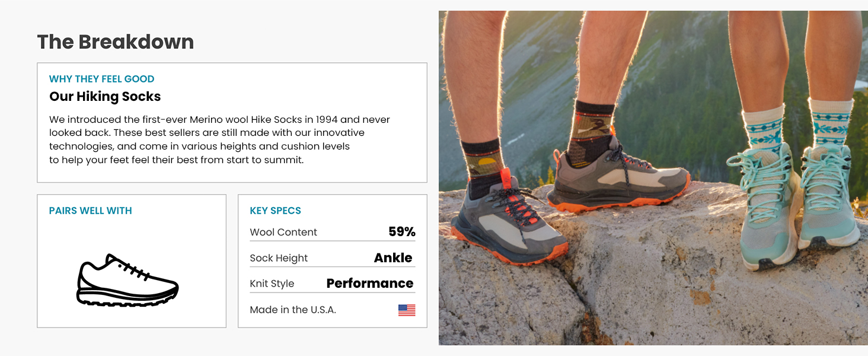Click the "The Breakdown" heading
This screenshot has height=356, width=868.
tap(116, 42)
